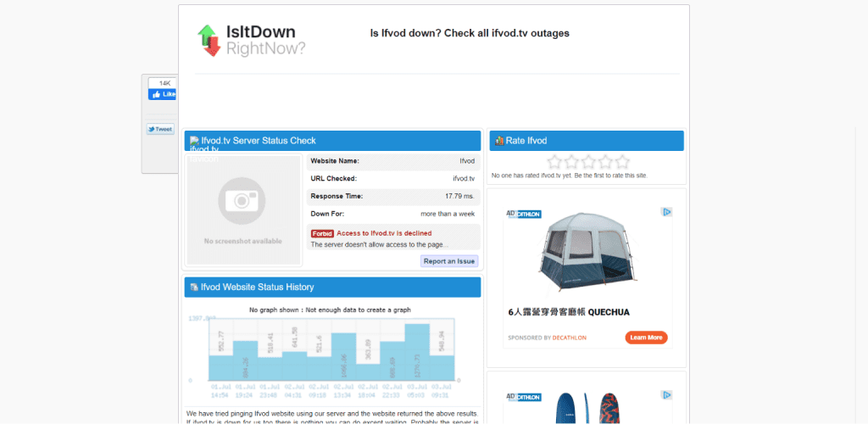
Task: Click the paddleboard product image
Action: click(588, 408)
